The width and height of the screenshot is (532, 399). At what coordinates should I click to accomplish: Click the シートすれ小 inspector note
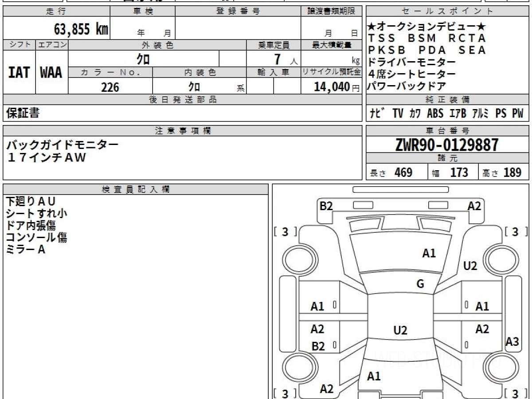36,213
